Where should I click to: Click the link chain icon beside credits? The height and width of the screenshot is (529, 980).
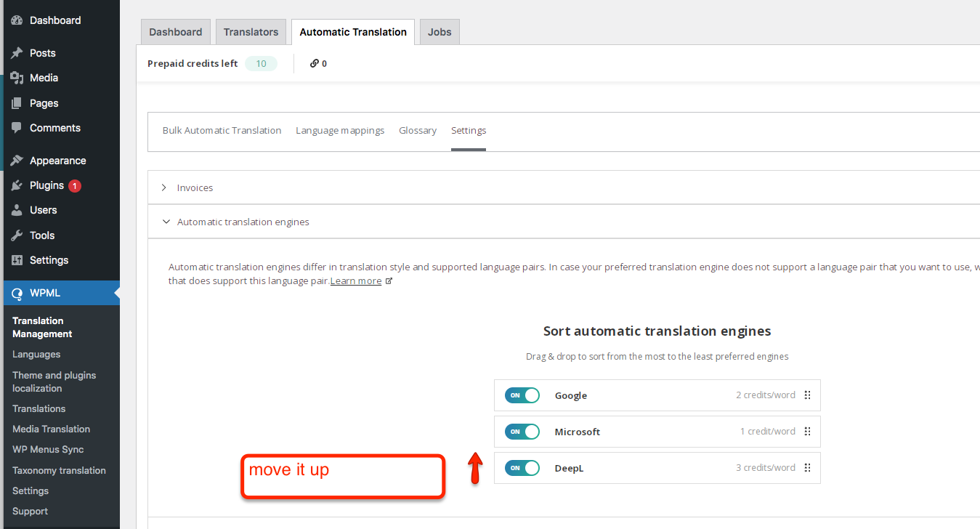point(315,63)
